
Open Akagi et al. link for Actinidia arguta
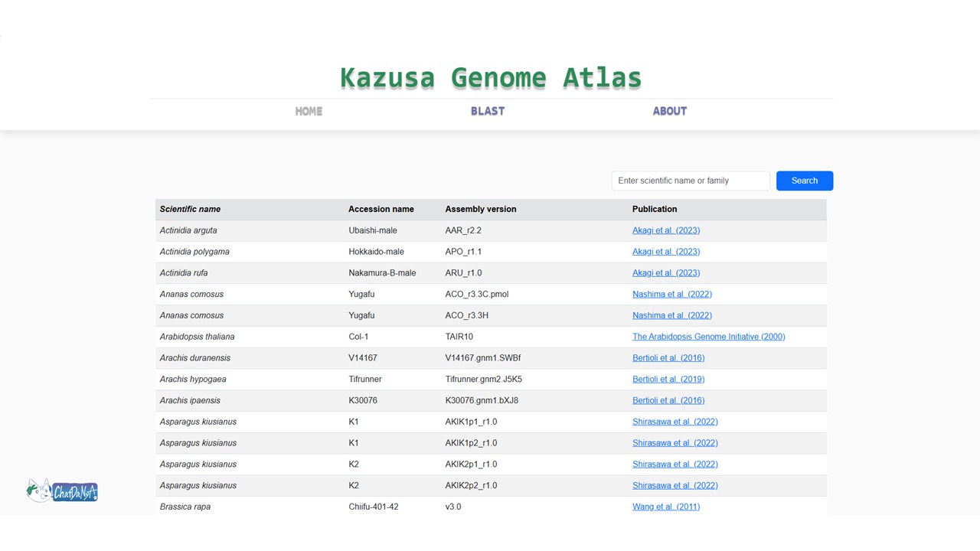[x=665, y=230]
